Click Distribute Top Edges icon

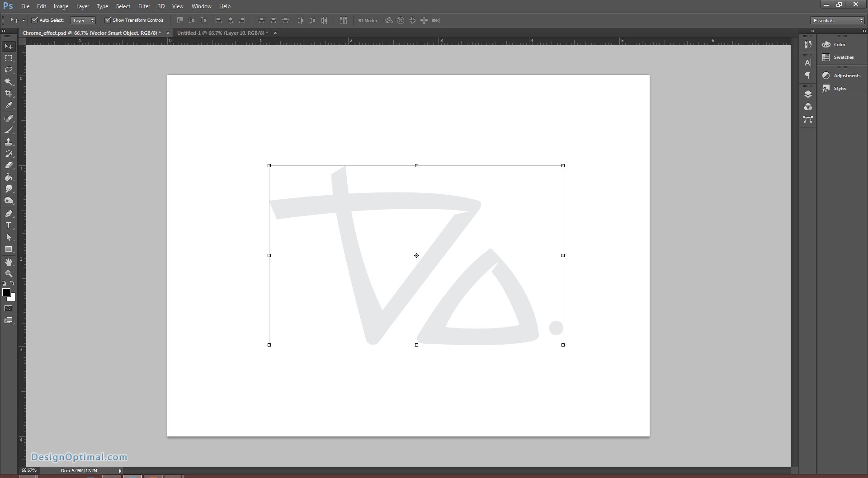point(261,20)
